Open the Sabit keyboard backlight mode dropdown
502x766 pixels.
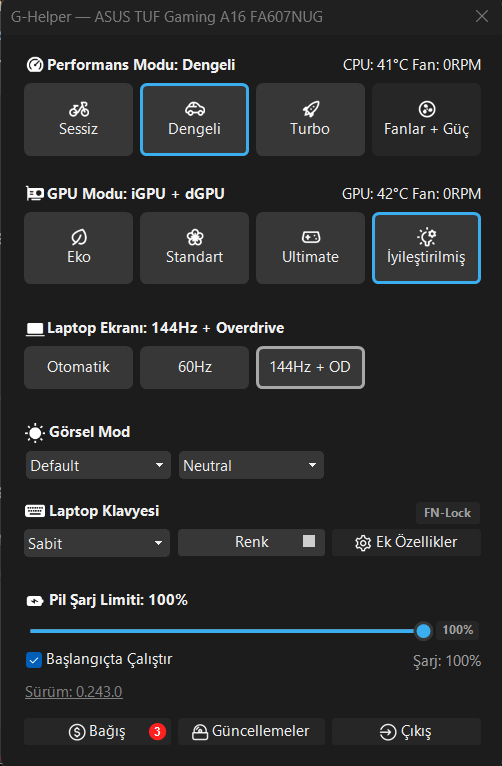97,543
